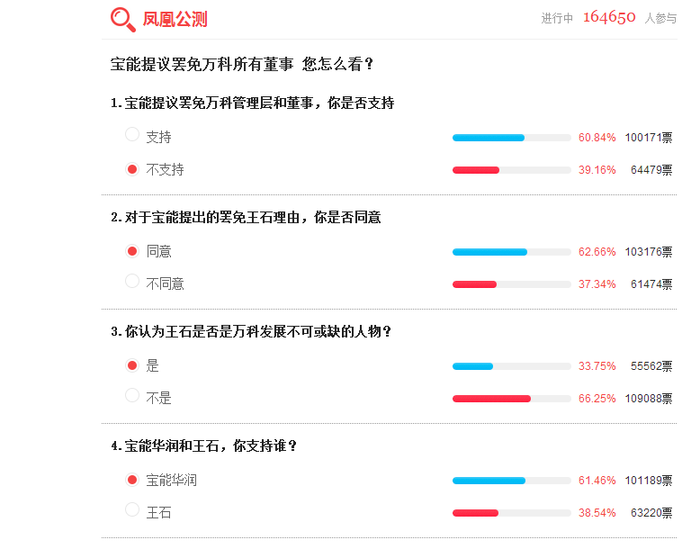This screenshot has height=558, width=700.
Task: Click the red 38.54% result bar
Action: tap(475, 513)
